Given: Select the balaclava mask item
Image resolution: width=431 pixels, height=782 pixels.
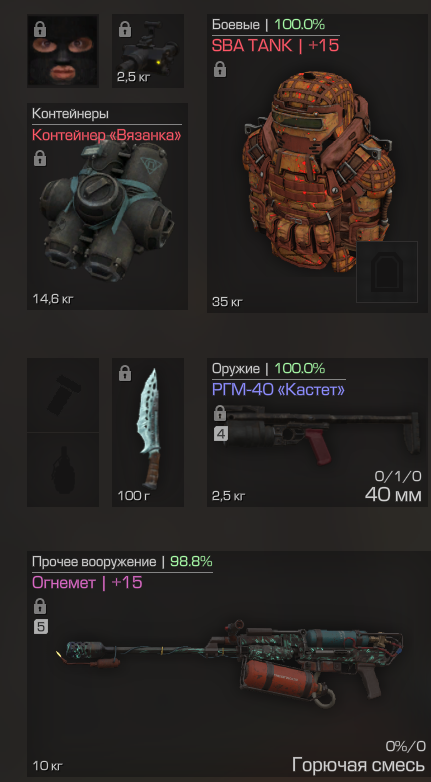Looking at the screenshot, I should (63, 51).
